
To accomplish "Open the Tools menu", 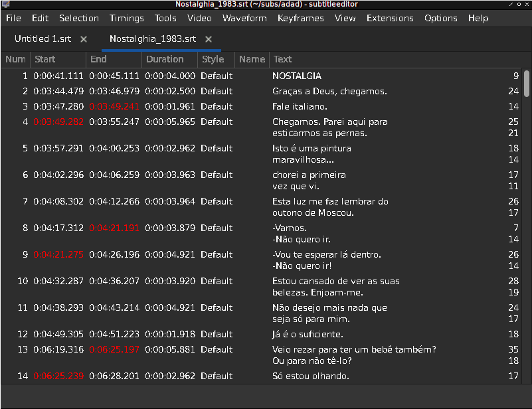I will pos(165,18).
